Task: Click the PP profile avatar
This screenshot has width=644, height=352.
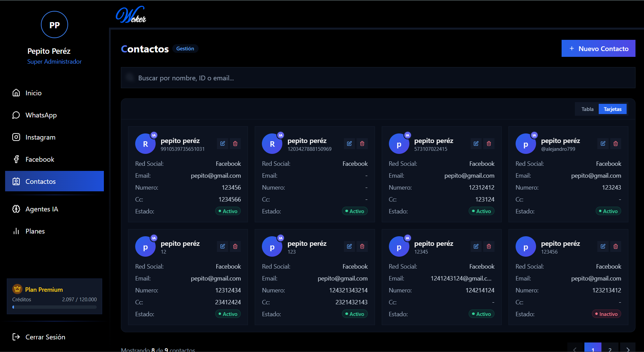Action: (x=54, y=25)
